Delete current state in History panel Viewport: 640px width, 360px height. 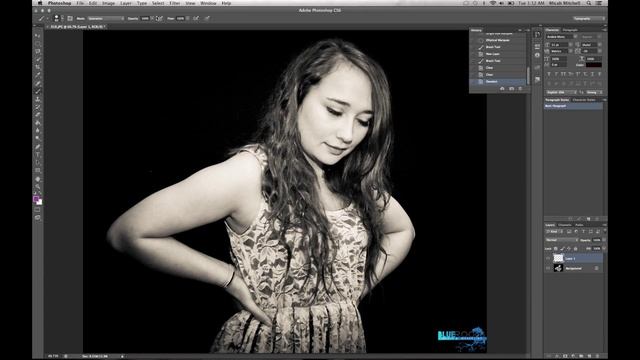click(x=520, y=89)
